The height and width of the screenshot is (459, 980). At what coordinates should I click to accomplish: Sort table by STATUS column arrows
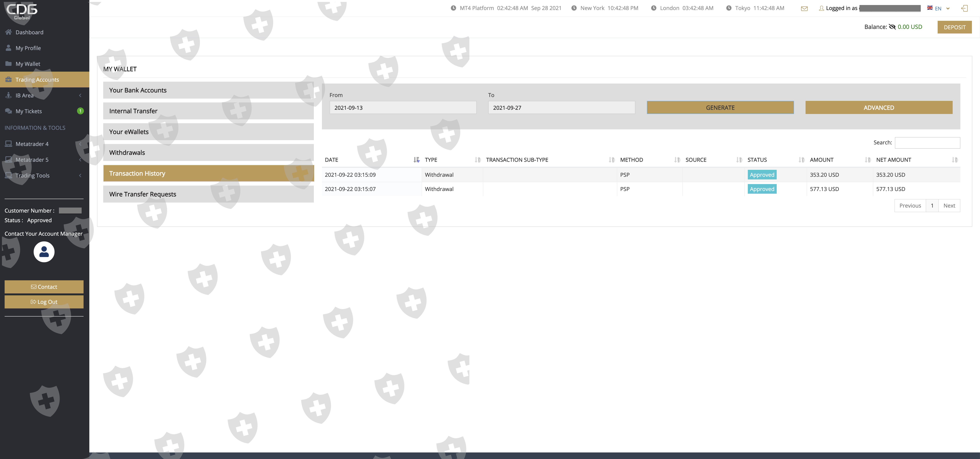(801, 160)
